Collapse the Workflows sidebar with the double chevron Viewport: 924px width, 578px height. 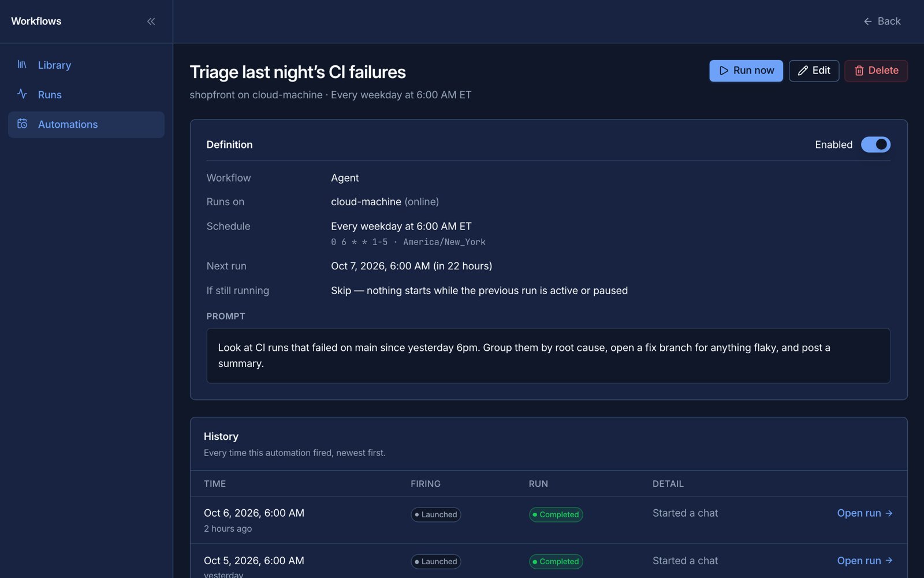pos(151,21)
